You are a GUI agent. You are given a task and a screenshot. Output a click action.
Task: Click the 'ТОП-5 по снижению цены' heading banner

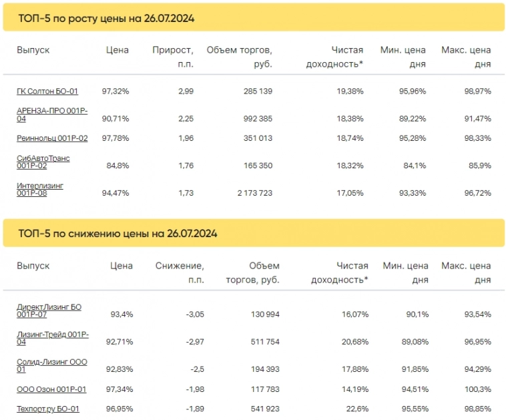253,234
